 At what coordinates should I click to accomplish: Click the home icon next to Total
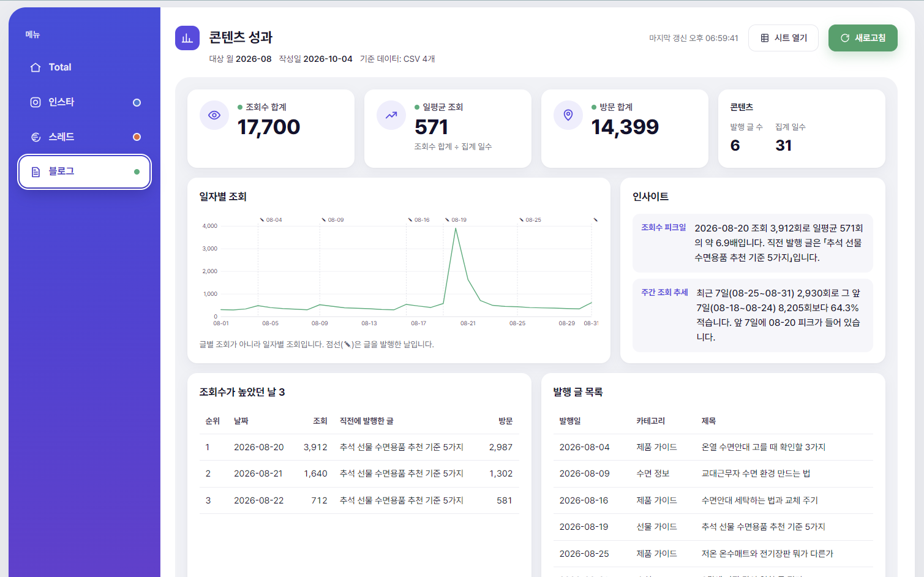point(36,67)
